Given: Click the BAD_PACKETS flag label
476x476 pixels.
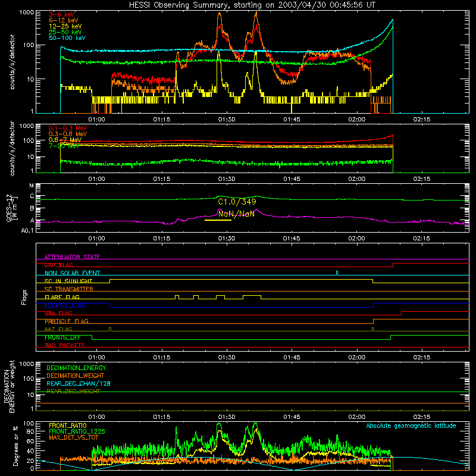Looking at the screenshot, I should pyautogui.click(x=65, y=346).
